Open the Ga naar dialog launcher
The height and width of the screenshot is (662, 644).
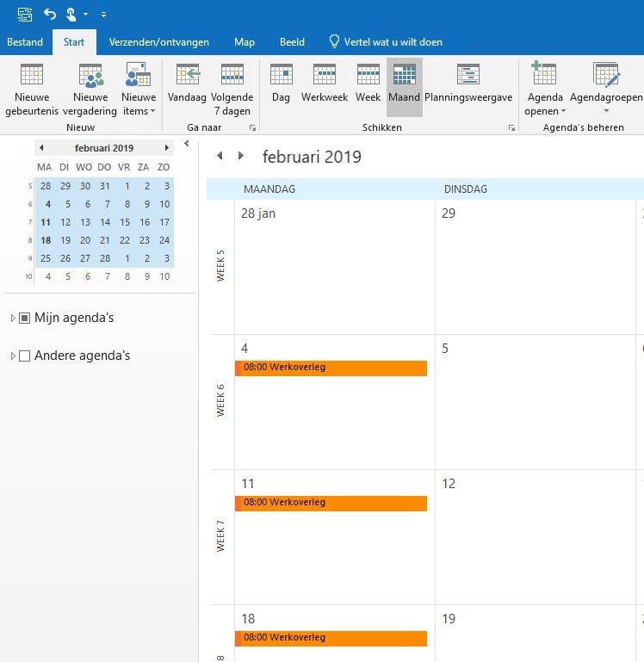tap(252, 128)
